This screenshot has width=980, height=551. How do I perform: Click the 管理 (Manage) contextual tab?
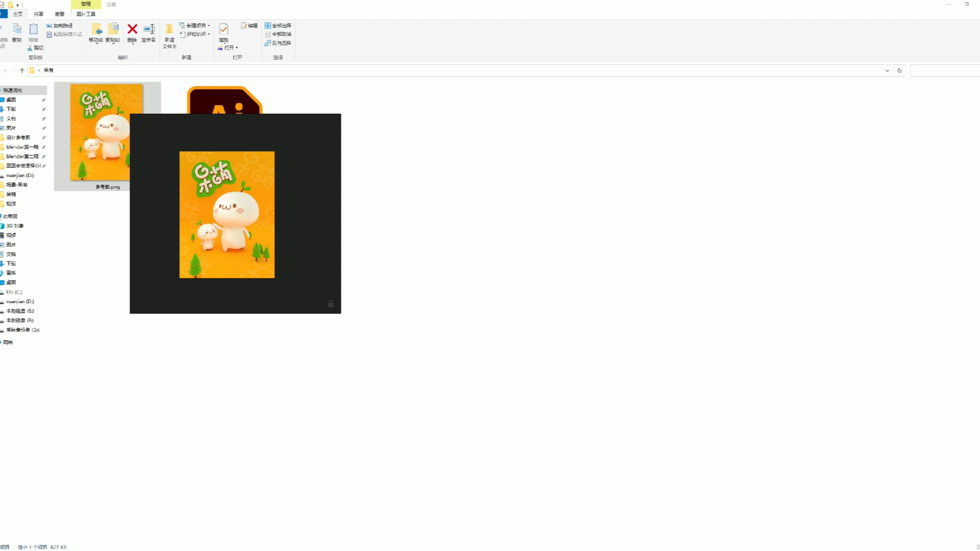coord(86,4)
